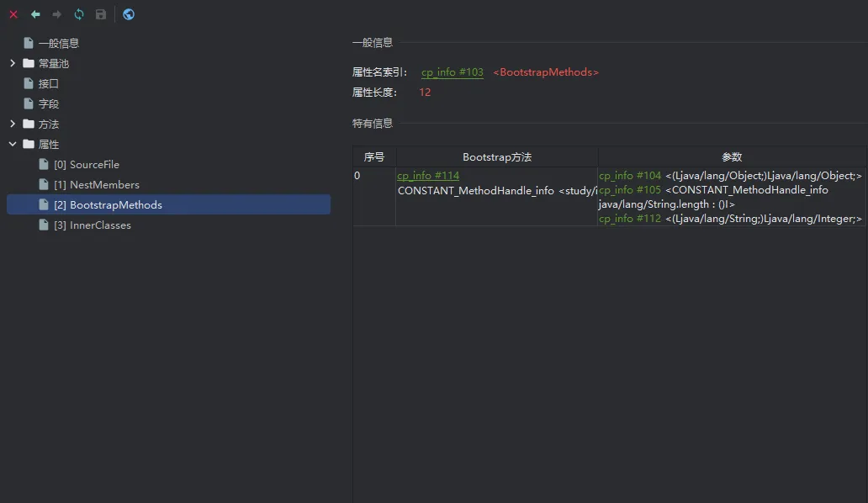Open the [1] NestMembers attribute
The height and width of the screenshot is (503, 868).
[x=97, y=185]
